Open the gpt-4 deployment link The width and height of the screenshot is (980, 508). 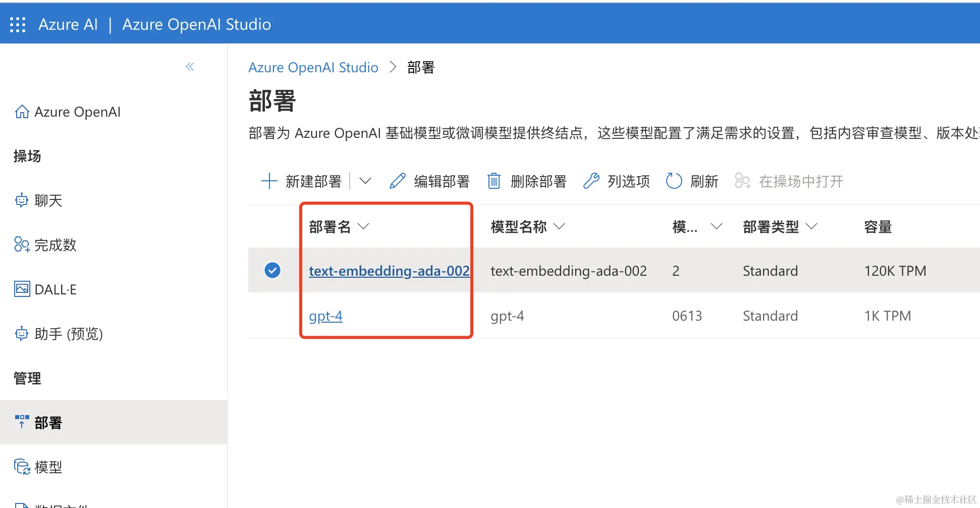pos(325,316)
